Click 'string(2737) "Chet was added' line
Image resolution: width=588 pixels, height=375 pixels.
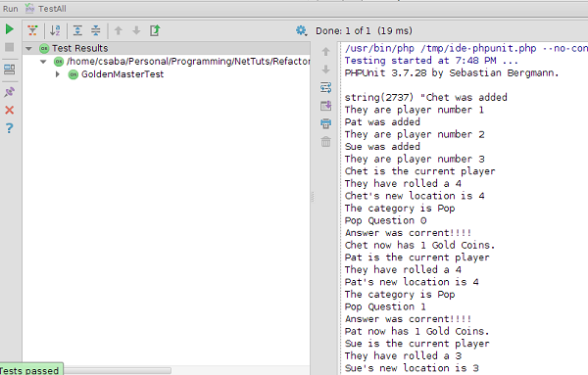[x=426, y=97]
